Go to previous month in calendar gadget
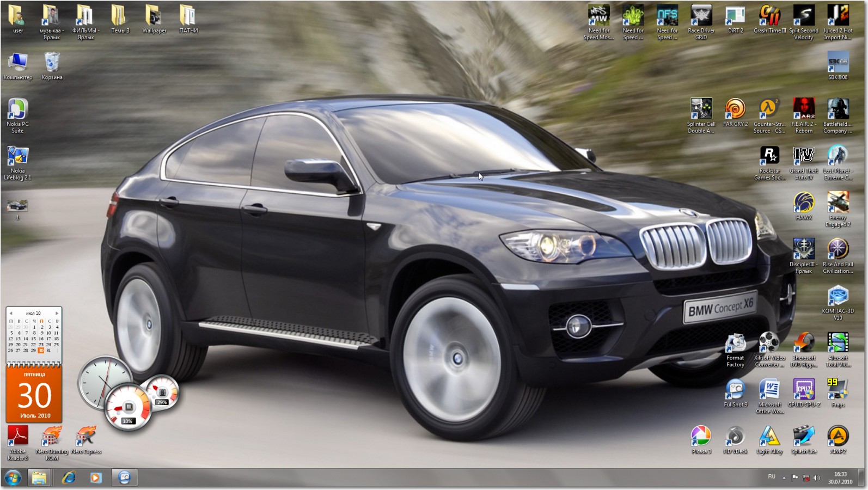The width and height of the screenshot is (868, 490). (x=10, y=313)
